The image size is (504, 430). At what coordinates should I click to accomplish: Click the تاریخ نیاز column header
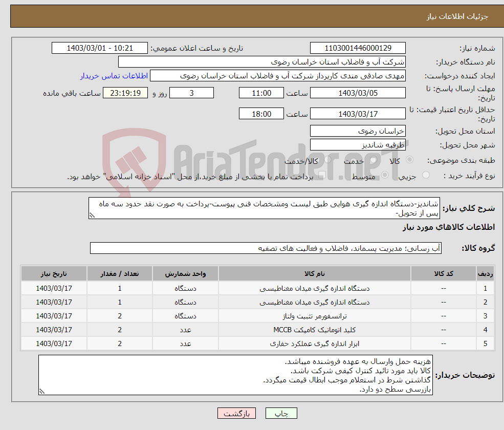click(x=54, y=273)
